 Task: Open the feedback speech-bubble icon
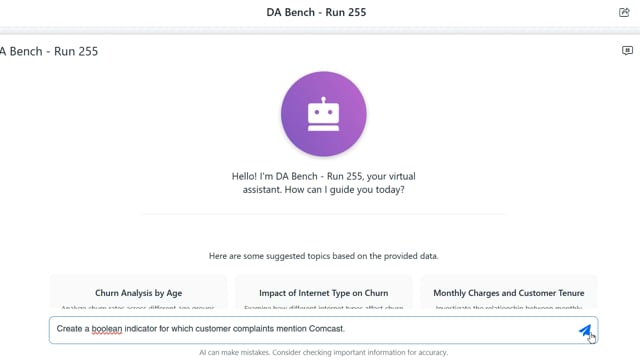627,51
